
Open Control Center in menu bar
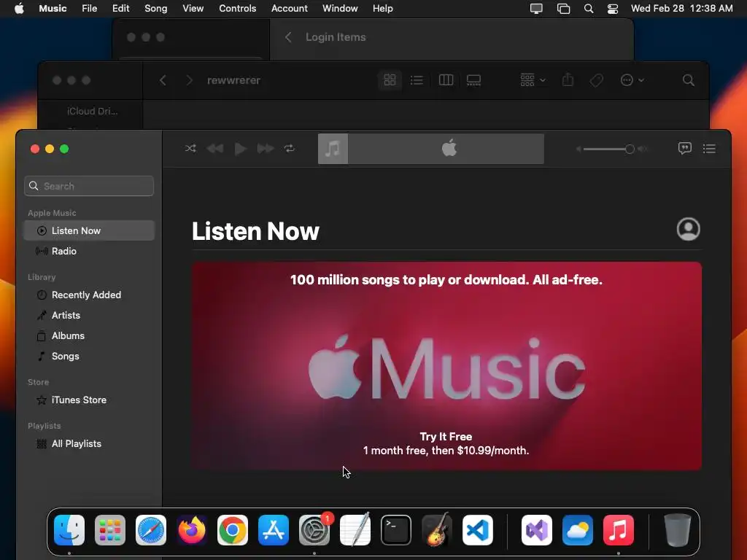click(x=613, y=9)
